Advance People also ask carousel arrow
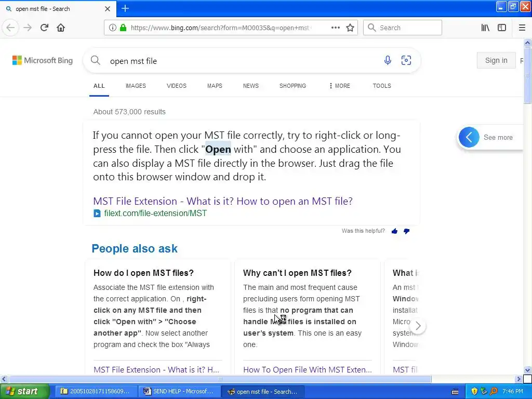Image resolution: width=532 pixels, height=399 pixels. point(418,326)
